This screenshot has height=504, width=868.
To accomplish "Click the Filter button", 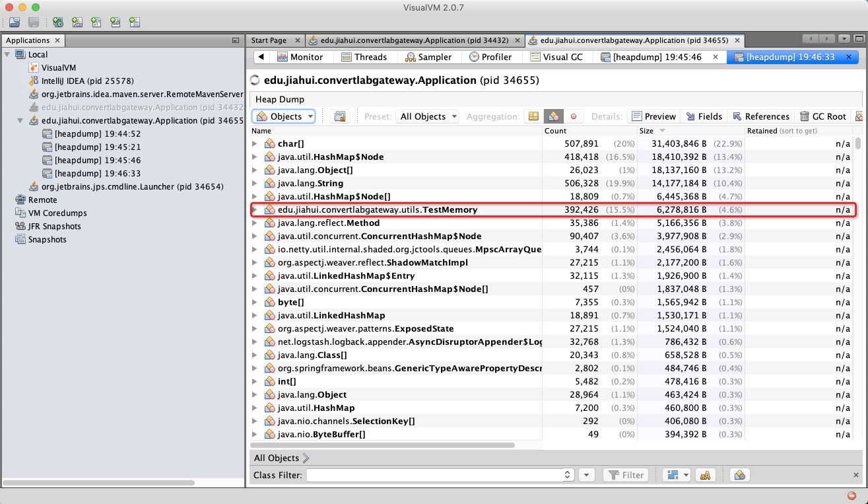I will [624, 475].
